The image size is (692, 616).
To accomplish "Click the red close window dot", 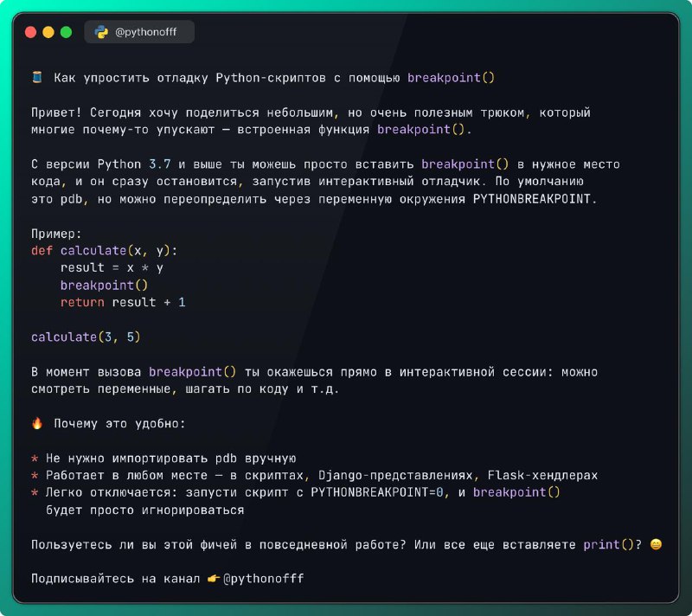I will [x=31, y=32].
